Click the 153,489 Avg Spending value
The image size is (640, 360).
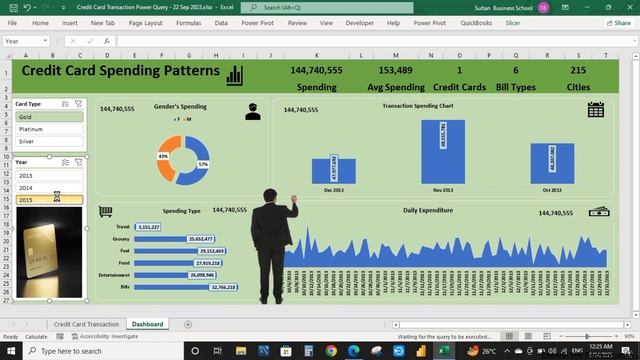(x=395, y=70)
